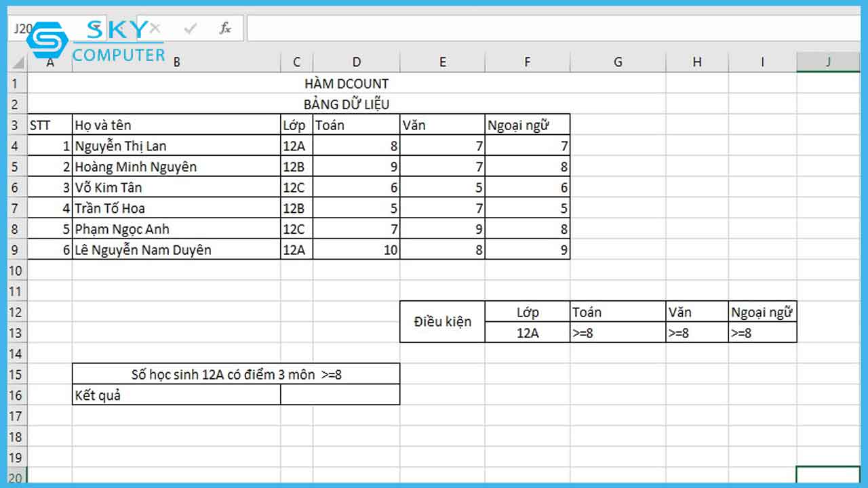Screen dimensions: 868x488
Task: Click the Toán score 5 for Trần Tố Hoa
Action: (357, 208)
